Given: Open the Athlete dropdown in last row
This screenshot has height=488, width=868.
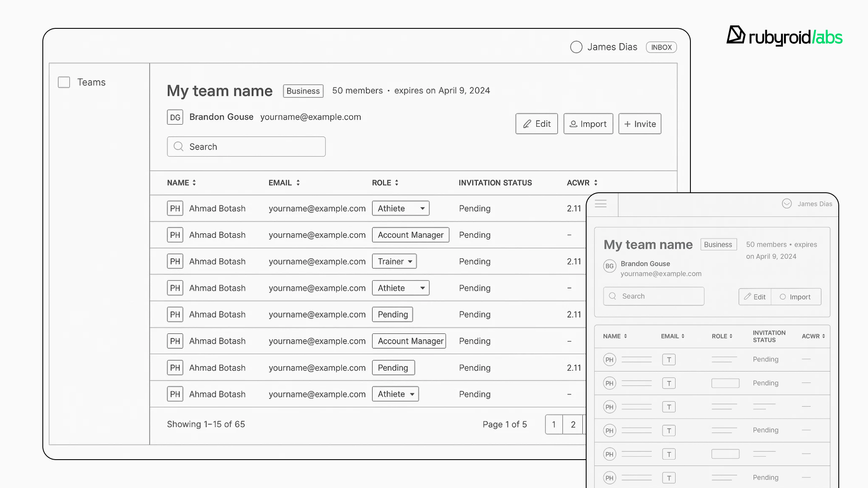Looking at the screenshot, I should pyautogui.click(x=395, y=394).
